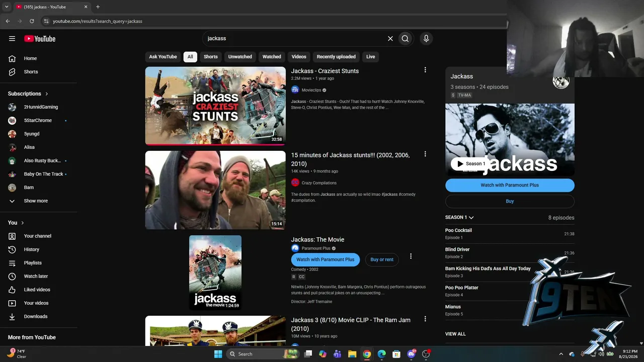View site information in the address bar
Viewport: 644px width, 362px height.
[x=46, y=21]
